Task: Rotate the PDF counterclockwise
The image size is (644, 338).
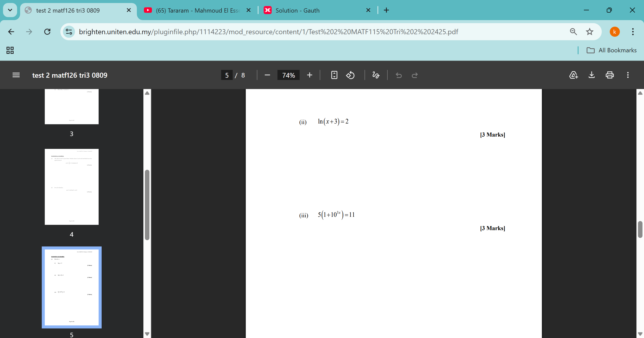Action: click(x=350, y=75)
